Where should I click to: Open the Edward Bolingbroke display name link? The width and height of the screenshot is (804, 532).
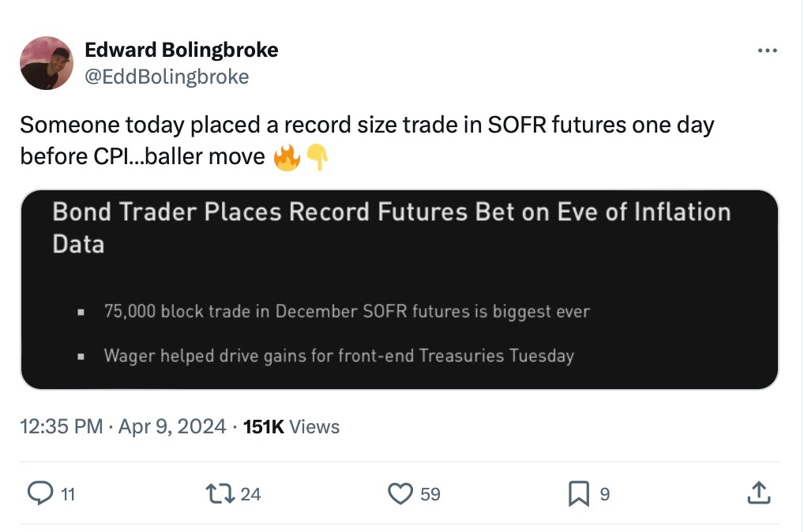point(181,50)
